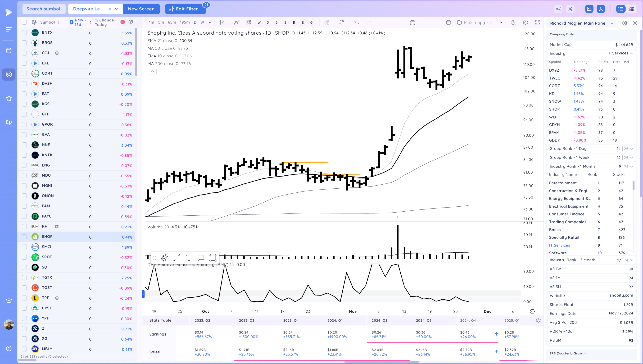The image size is (643, 364).
Task: Expand Group Rank - 1 Day row
Action: click(631, 149)
